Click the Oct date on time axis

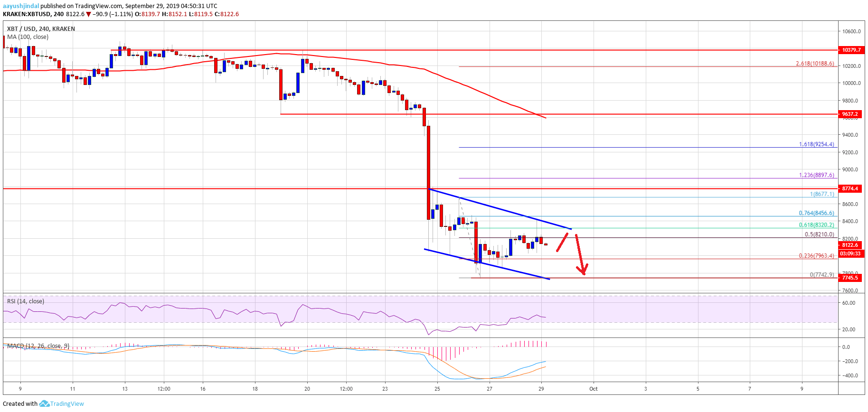pos(594,389)
